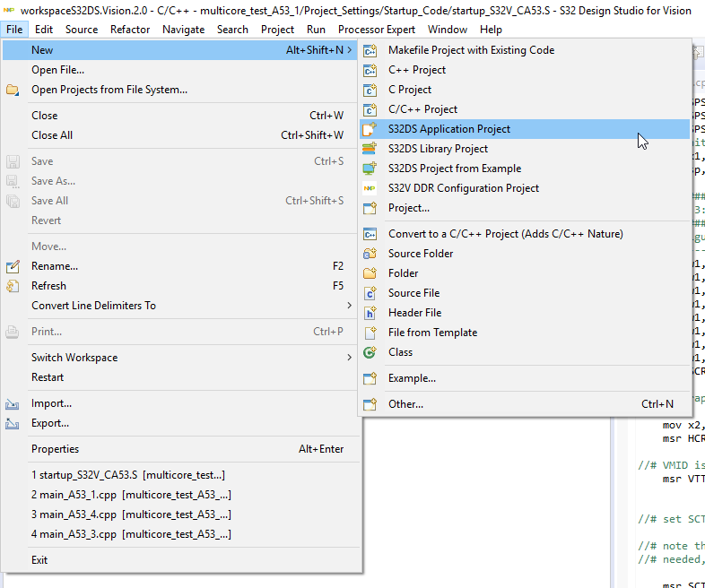The image size is (705, 588).
Task: Click the Class icon in submenu
Action: tap(370, 352)
